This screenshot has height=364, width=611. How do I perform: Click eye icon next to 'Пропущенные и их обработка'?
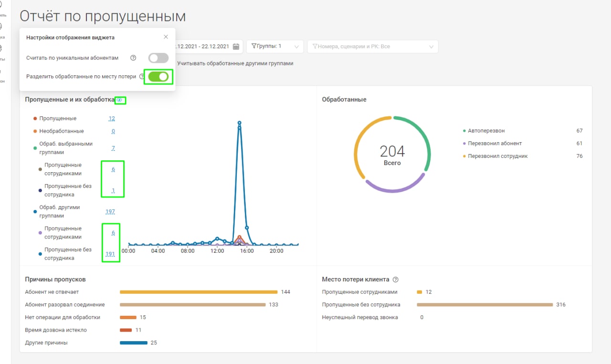(120, 100)
